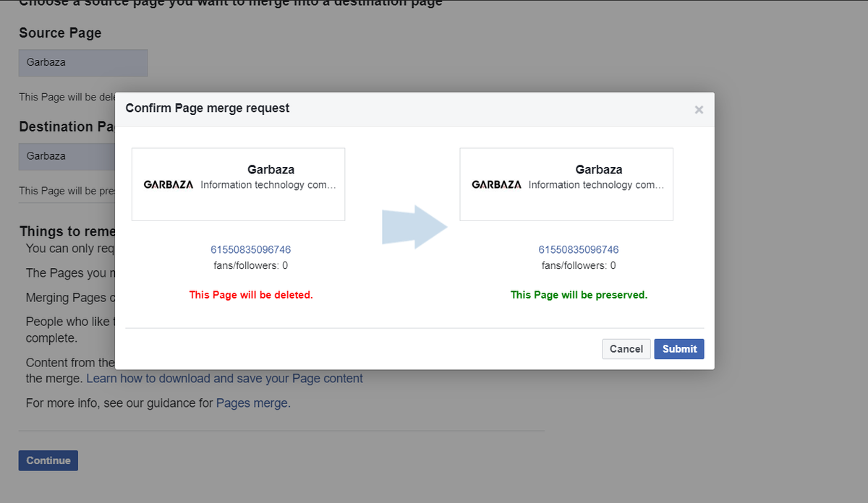Select the Source Page field containing Garbaza
868x503 pixels.
83,63
